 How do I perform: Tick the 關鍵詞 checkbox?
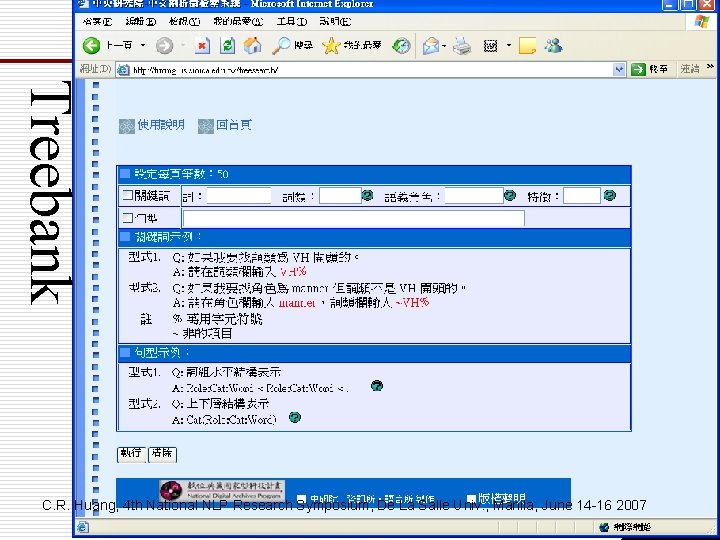(x=127, y=196)
